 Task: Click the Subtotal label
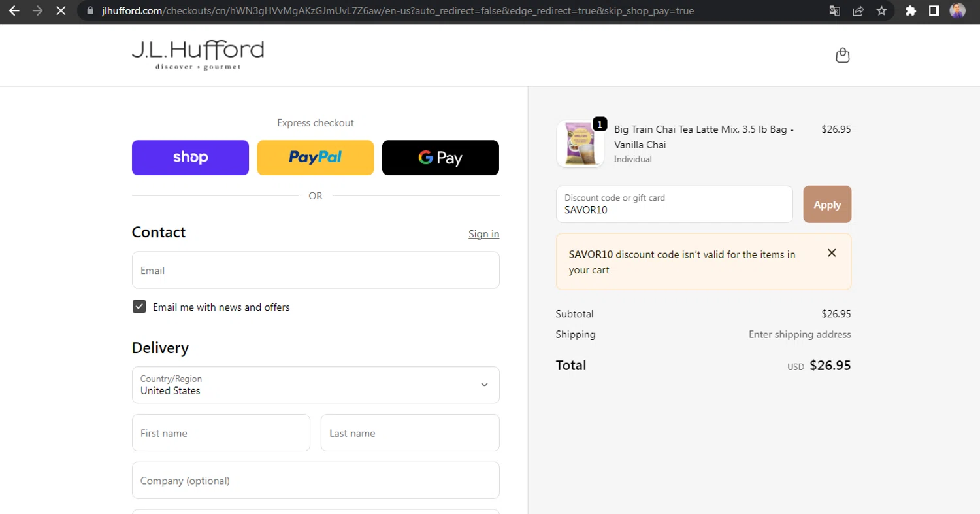tap(574, 313)
